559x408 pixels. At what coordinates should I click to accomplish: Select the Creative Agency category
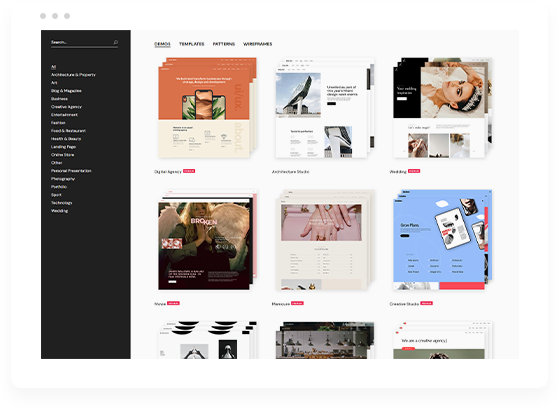click(x=66, y=107)
